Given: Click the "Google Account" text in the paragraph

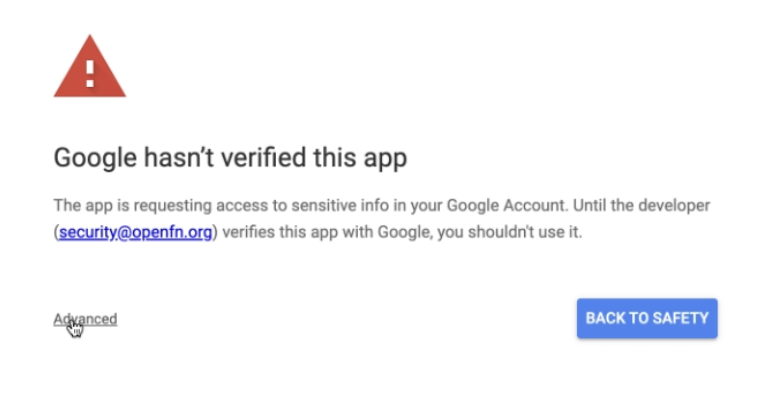Looking at the screenshot, I should pyautogui.click(x=507, y=205).
